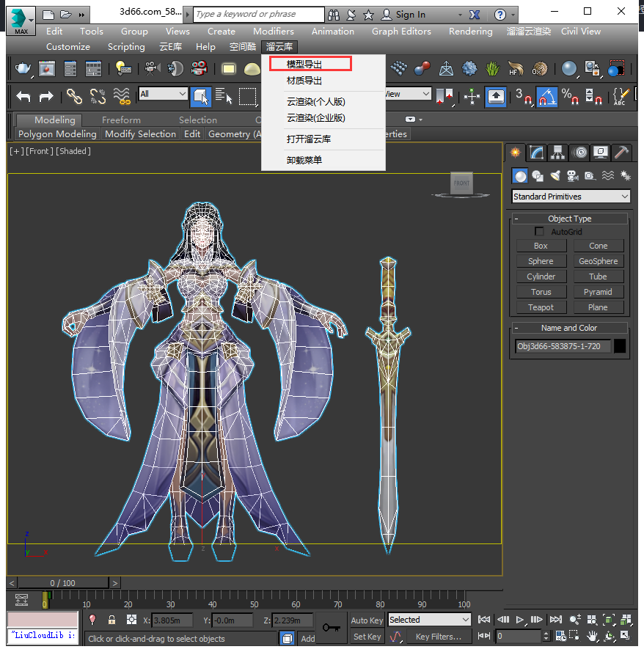Create a Sphere primitive
The image size is (644, 652).
pyautogui.click(x=541, y=261)
